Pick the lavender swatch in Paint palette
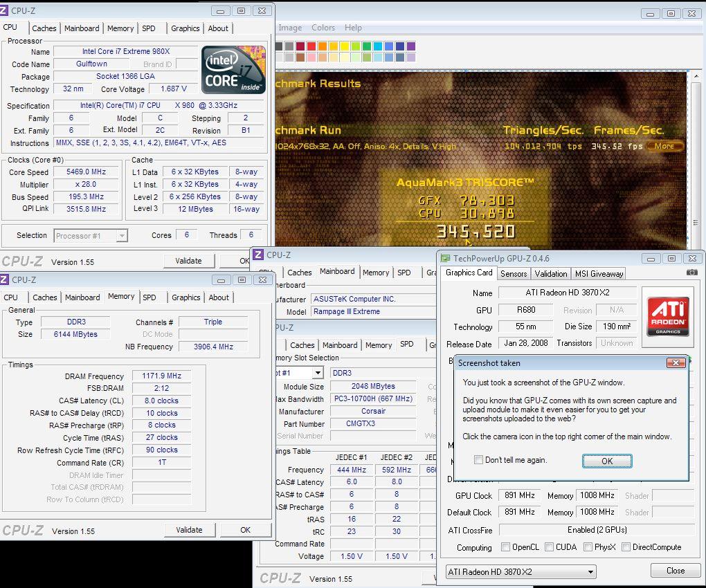Viewport: 706px width, 588px height. click(410, 57)
